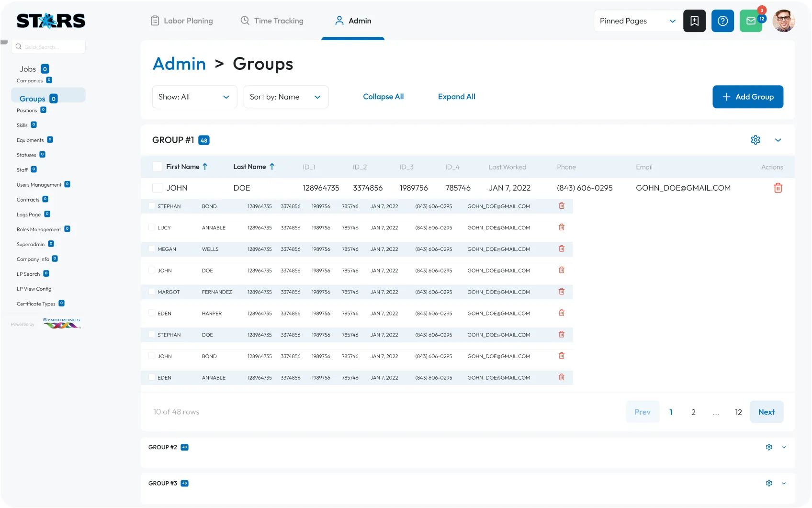
Task: Switch to the Time Tracking tab
Action: point(272,21)
